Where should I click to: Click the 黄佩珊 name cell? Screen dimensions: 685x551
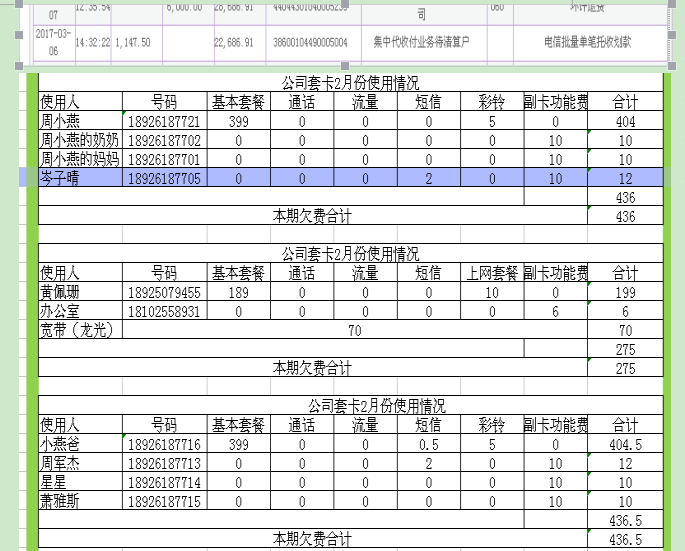pyautogui.click(x=79, y=293)
